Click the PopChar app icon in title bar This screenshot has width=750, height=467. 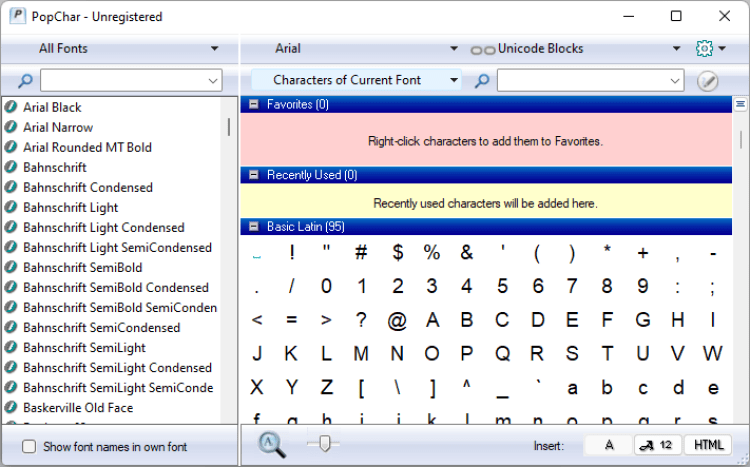(x=18, y=16)
